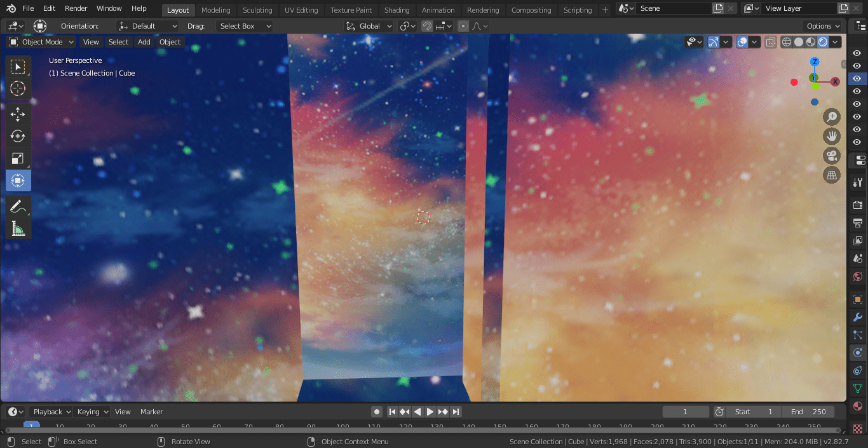868x448 pixels.
Task: Jump to the timeline end frame
Action: [456, 412]
